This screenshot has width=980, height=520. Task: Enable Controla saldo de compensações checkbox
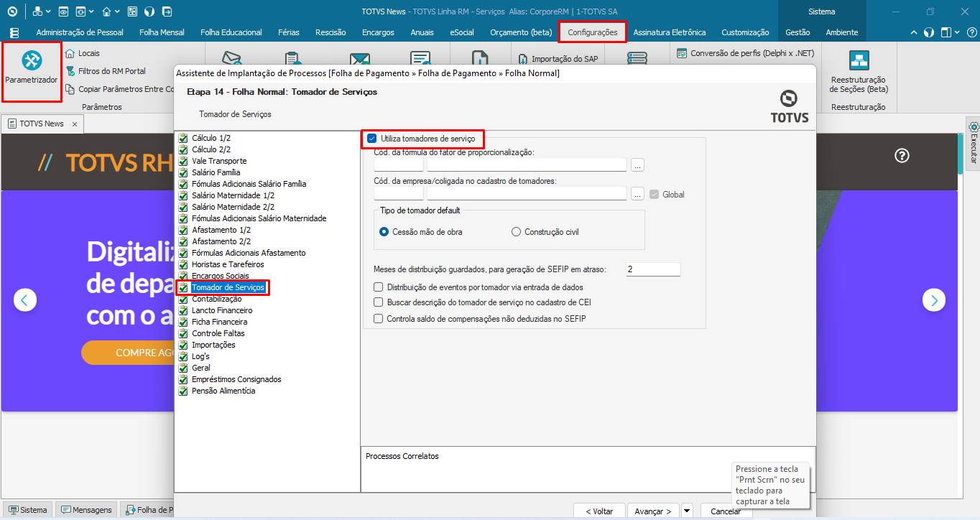tap(379, 318)
